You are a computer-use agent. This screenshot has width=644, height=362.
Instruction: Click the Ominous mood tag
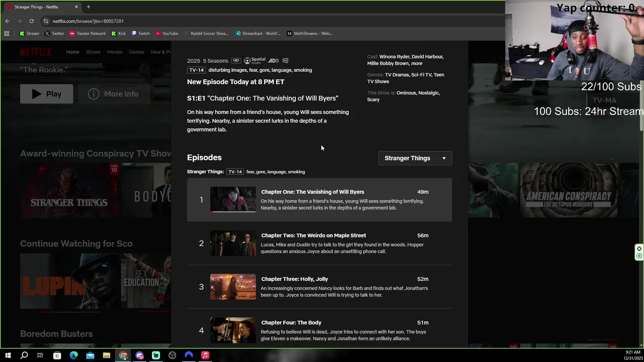click(406, 93)
